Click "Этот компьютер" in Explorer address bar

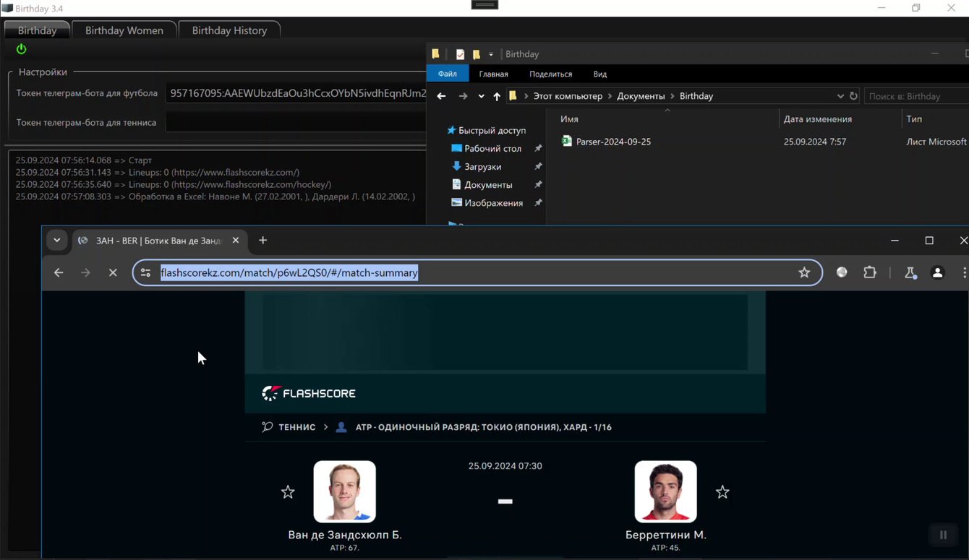pyautogui.click(x=568, y=96)
